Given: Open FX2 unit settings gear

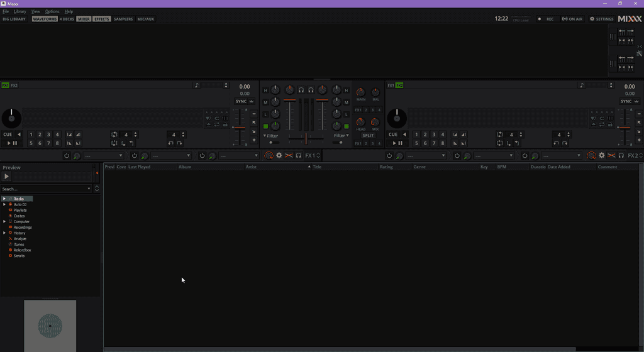Looking at the screenshot, I should 602,155.
